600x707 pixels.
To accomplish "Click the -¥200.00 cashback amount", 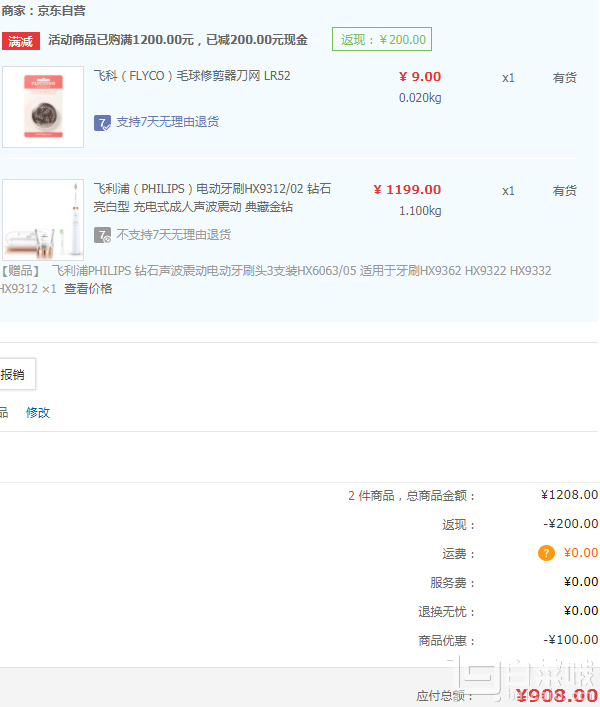I will pyautogui.click(x=570, y=524).
